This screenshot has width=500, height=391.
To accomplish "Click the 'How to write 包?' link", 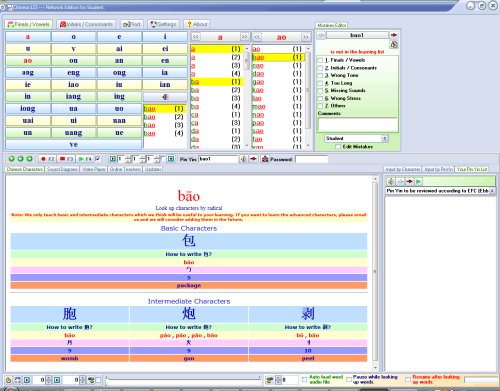I will click(x=189, y=254).
